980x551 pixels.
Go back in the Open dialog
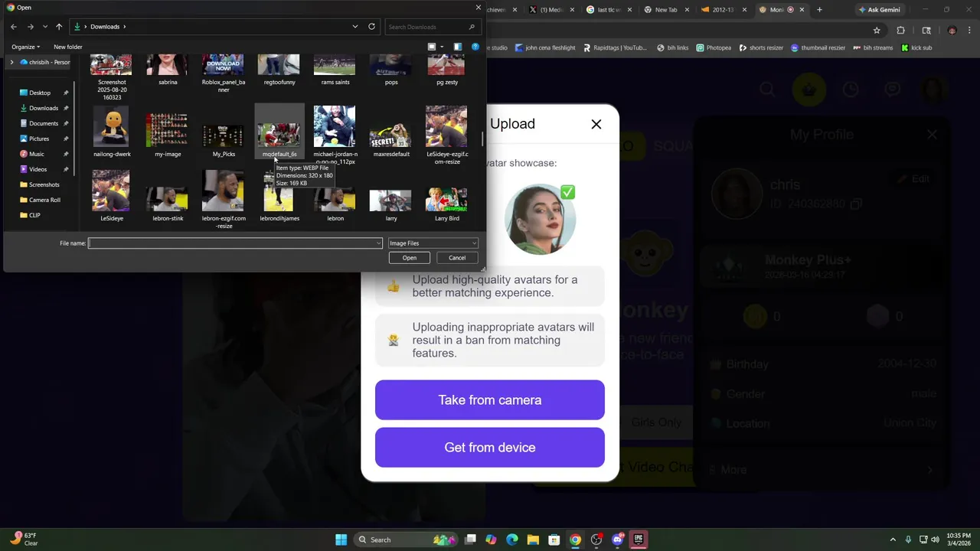click(x=14, y=27)
